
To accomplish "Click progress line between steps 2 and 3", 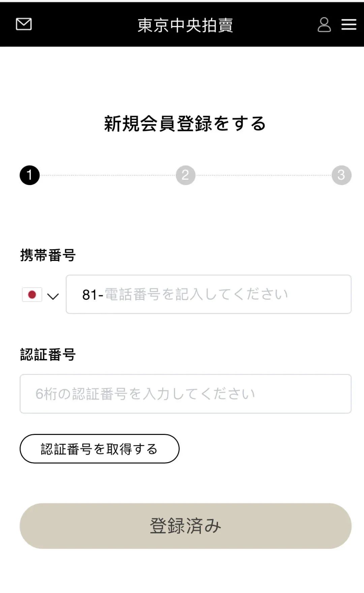I will [x=264, y=175].
